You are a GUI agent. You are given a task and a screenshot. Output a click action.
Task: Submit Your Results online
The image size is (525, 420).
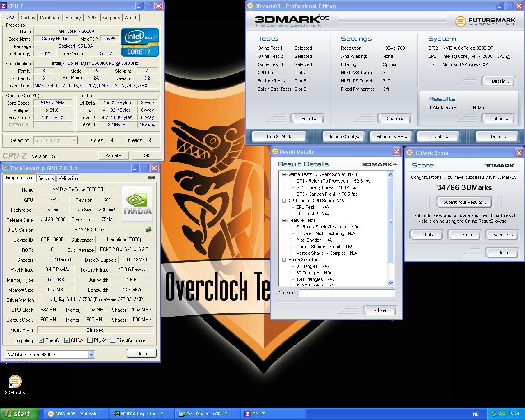click(464, 202)
